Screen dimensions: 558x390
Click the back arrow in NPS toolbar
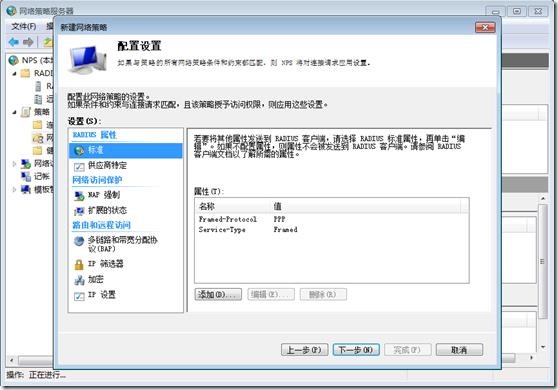point(14,42)
